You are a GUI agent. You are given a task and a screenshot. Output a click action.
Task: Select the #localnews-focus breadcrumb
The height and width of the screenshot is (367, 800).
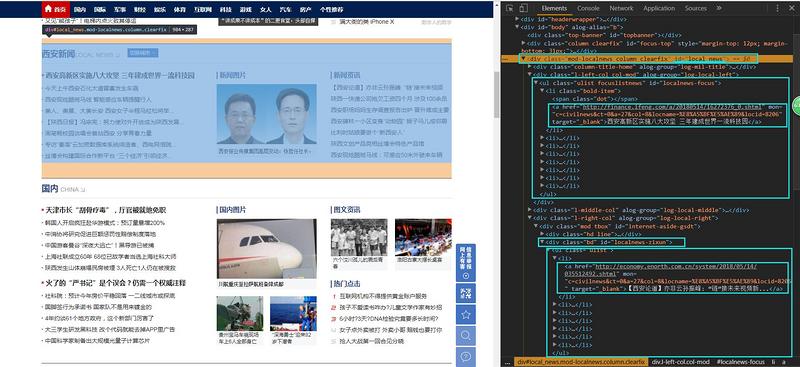pos(741,362)
